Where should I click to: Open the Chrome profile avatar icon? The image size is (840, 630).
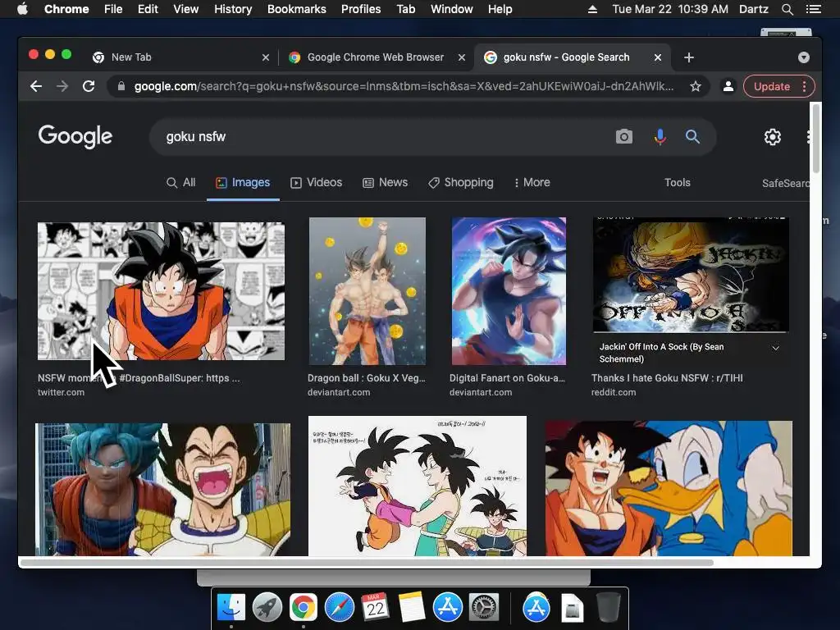[x=728, y=86]
